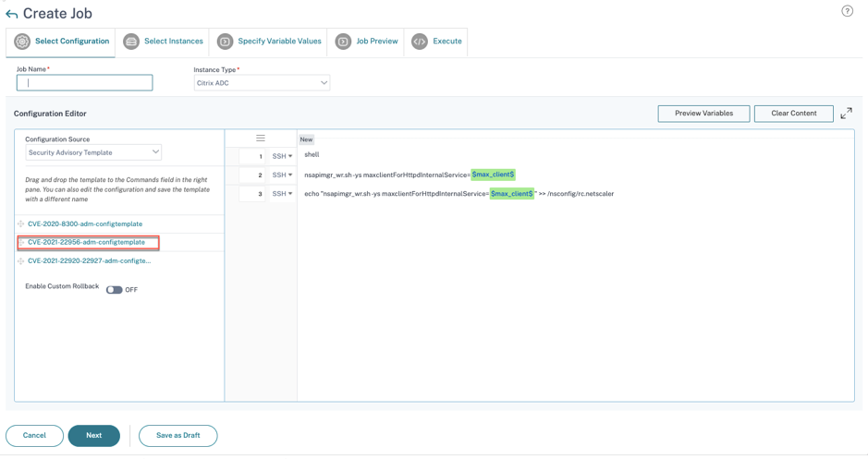Open the Instance Type dropdown
868x459 pixels.
click(x=262, y=83)
